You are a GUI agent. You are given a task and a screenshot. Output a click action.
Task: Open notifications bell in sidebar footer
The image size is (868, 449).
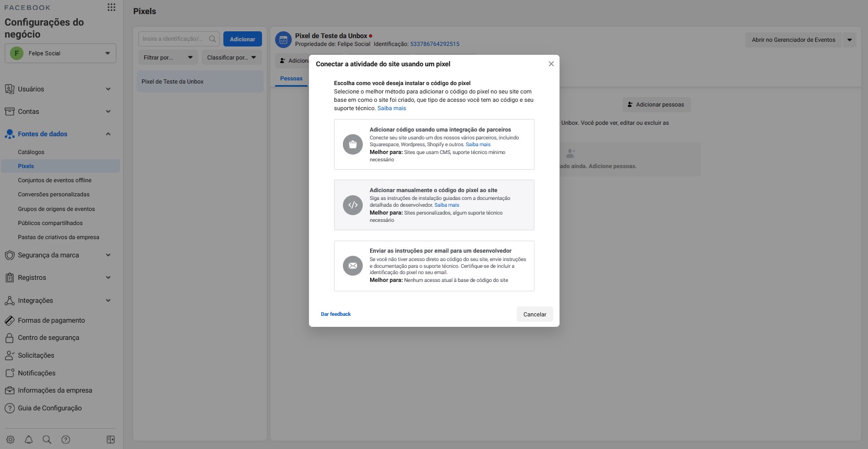click(29, 440)
